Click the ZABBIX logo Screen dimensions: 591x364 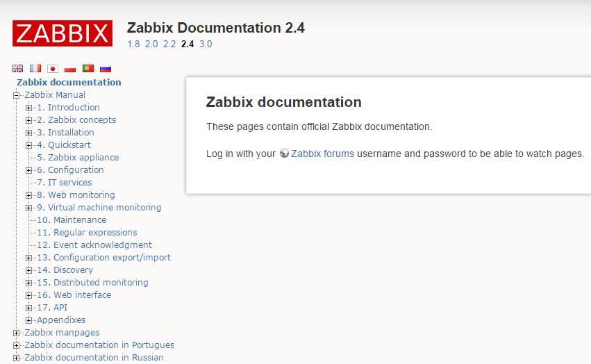coord(63,33)
